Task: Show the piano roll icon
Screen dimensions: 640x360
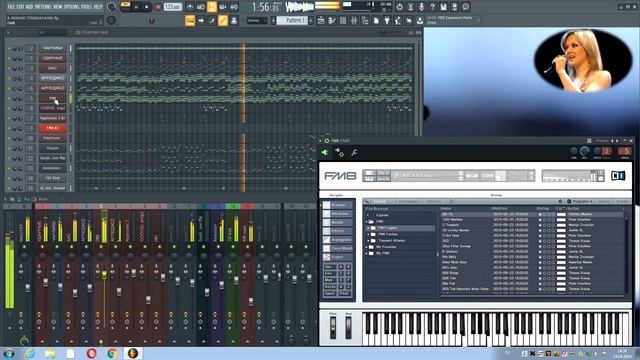Action: coord(332,20)
